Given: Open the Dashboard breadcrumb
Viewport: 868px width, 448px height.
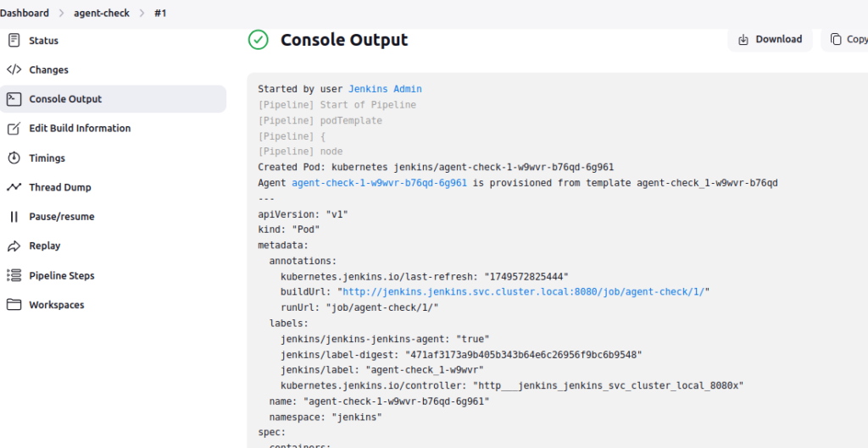Looking at the screenshot, I should 25,13.
